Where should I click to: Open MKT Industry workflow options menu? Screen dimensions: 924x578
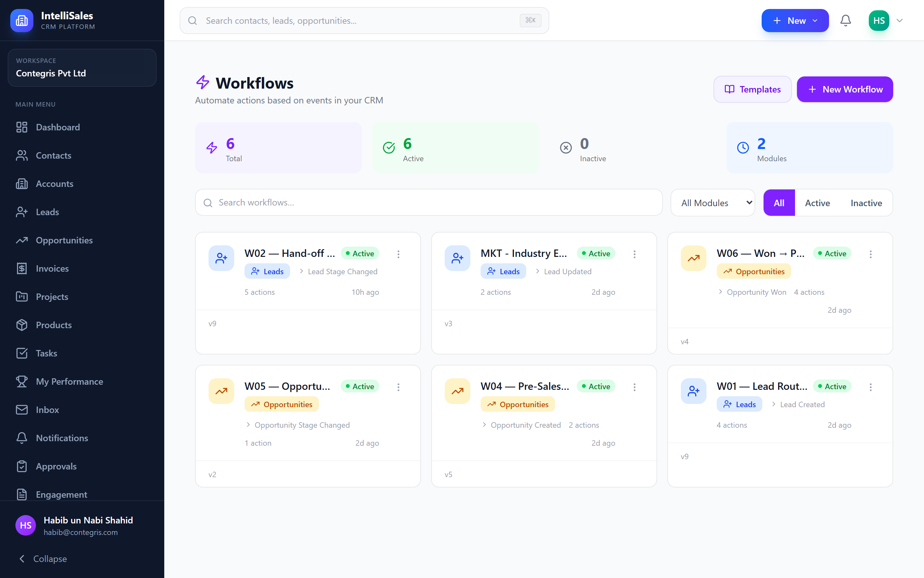[634, 254]
